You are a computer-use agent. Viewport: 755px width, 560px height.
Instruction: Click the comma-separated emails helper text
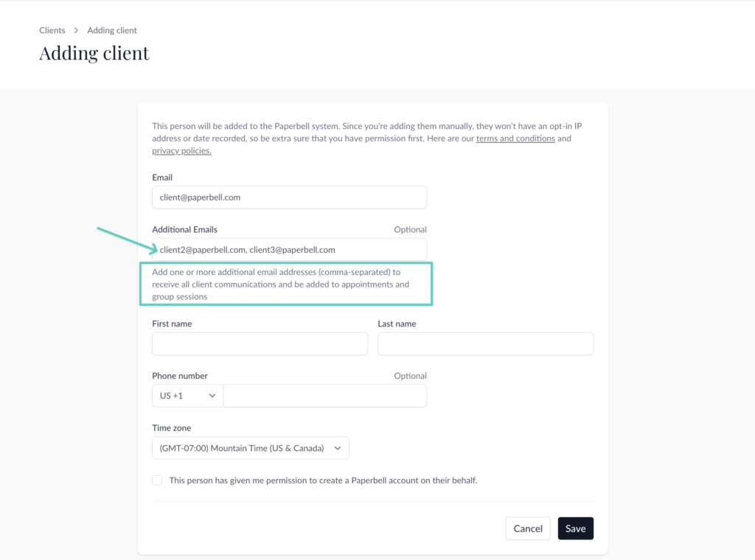coord(280,284)
